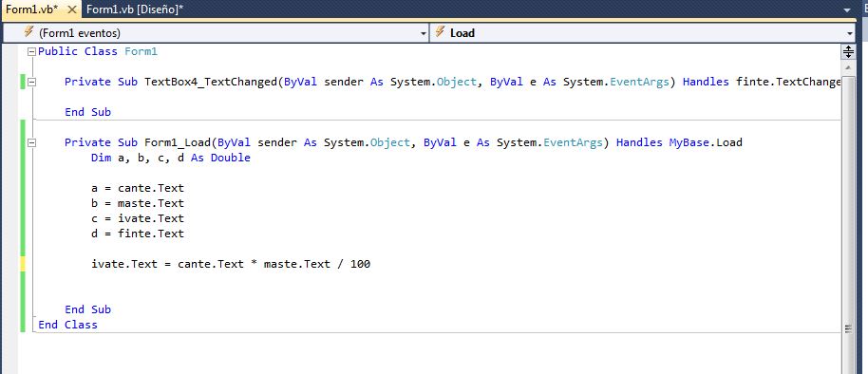868x374 pixels.
Task: Close the Form1.vb* tab
Action: [71, 9]
